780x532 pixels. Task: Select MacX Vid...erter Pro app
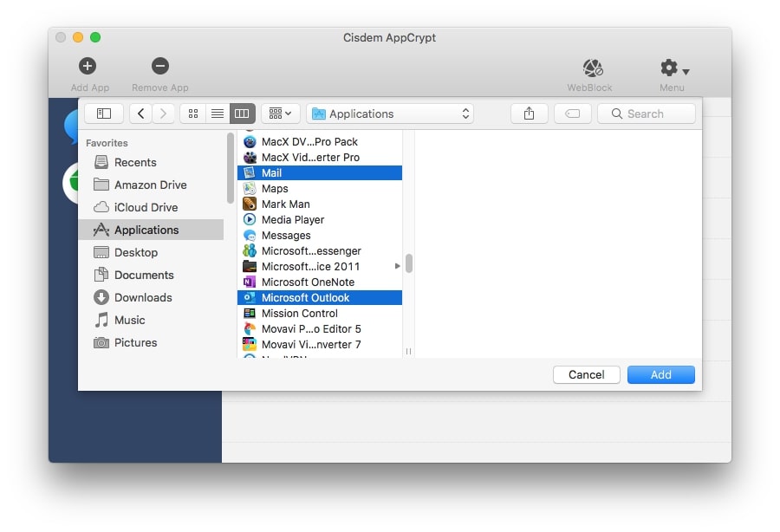click(x=320, y=157)
